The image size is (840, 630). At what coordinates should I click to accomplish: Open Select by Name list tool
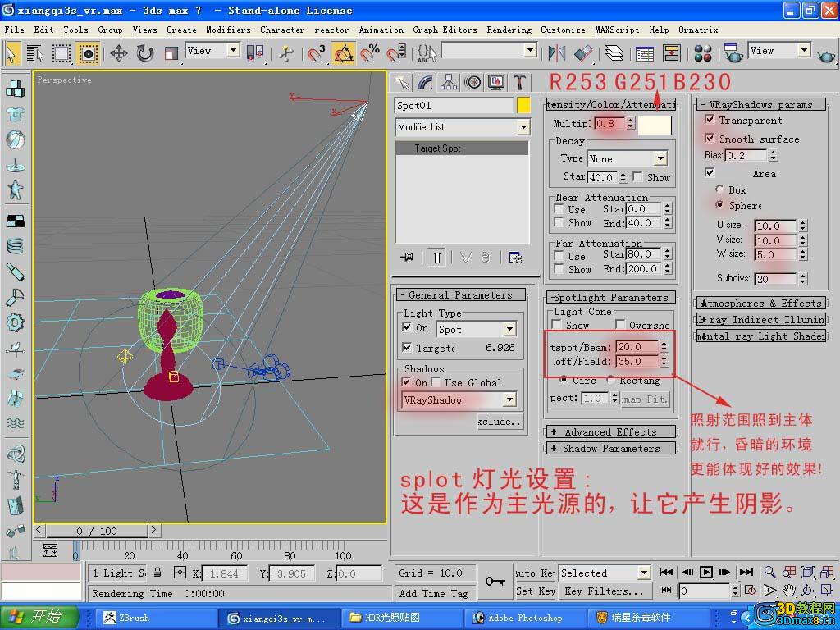pyautogui.click(x=34, y=53)
